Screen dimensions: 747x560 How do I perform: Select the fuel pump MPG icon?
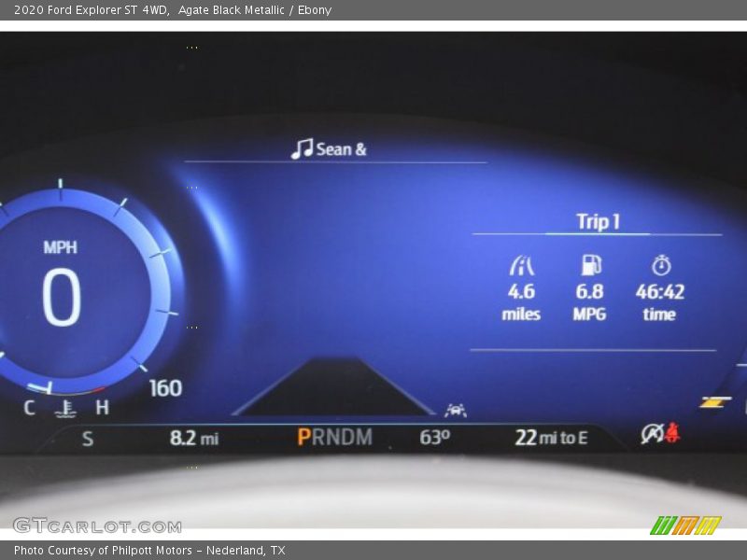591,265
